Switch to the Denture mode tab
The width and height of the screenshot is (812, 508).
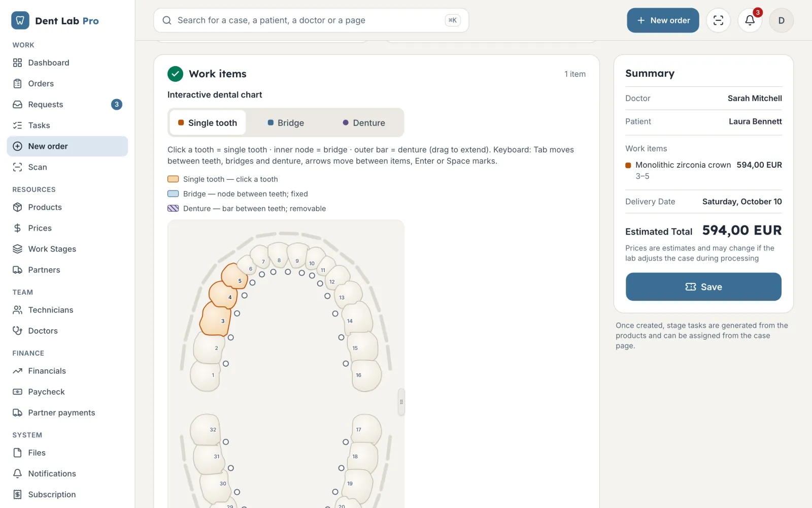coord(364,122)
